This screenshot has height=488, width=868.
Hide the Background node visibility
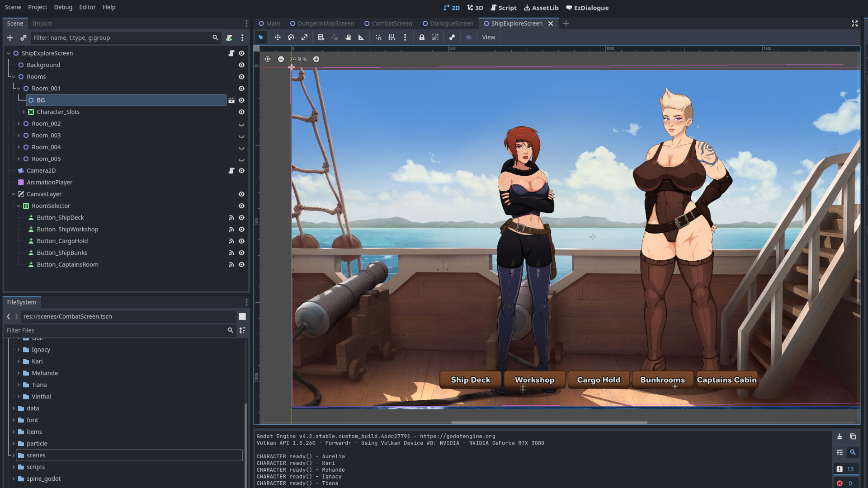(x=241, y=65)
